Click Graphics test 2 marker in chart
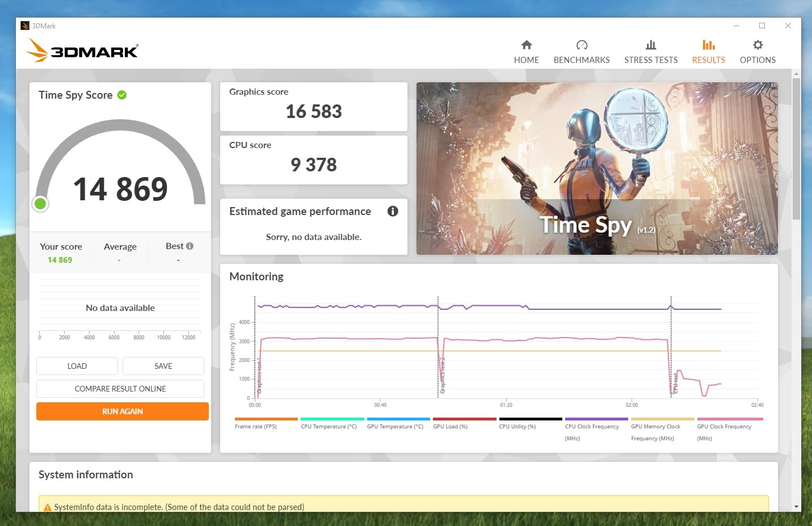812x526 pixels. click(443, 376)
